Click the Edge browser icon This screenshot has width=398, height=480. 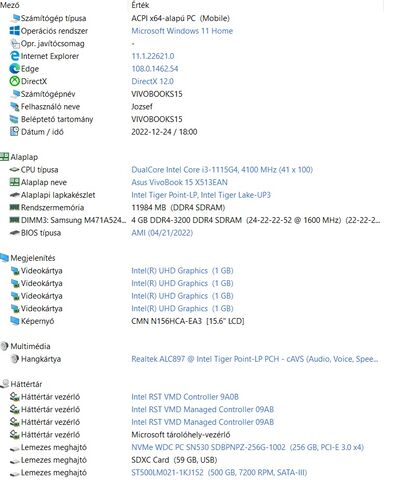(x=15, y=69)
